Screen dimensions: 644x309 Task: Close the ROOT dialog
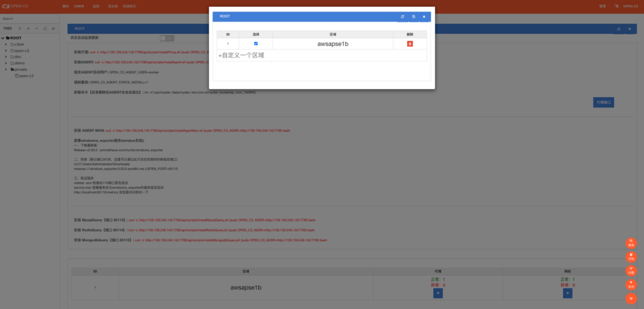tap(424, 17)
